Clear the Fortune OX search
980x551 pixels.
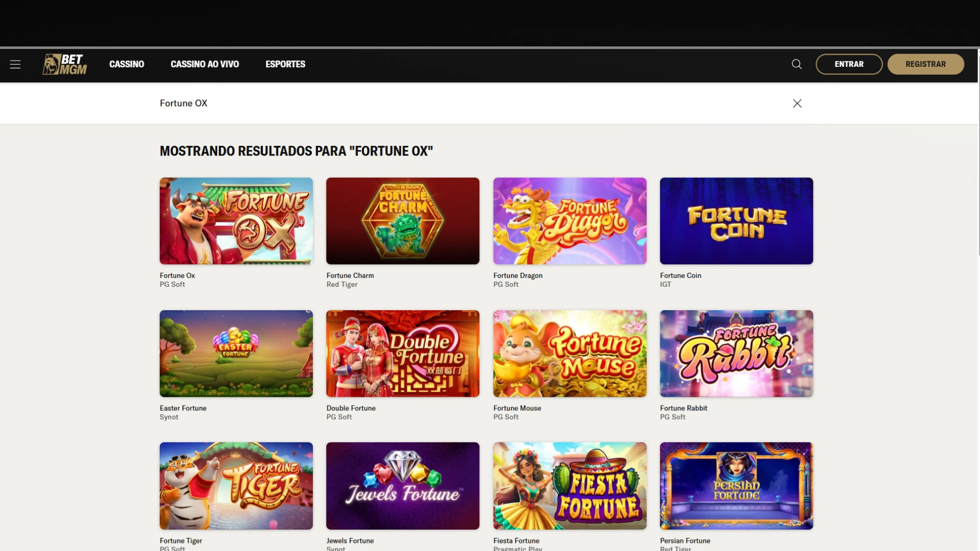(797, 104)
